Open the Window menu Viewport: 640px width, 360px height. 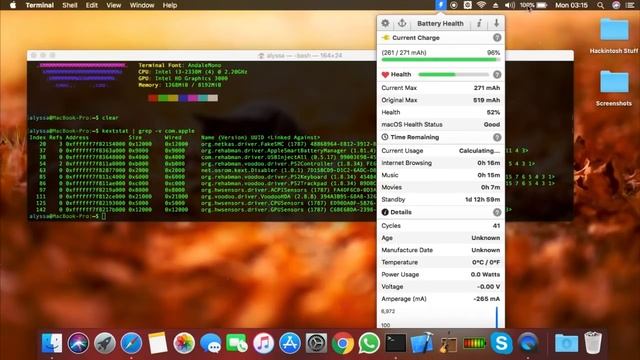[142, 5]
